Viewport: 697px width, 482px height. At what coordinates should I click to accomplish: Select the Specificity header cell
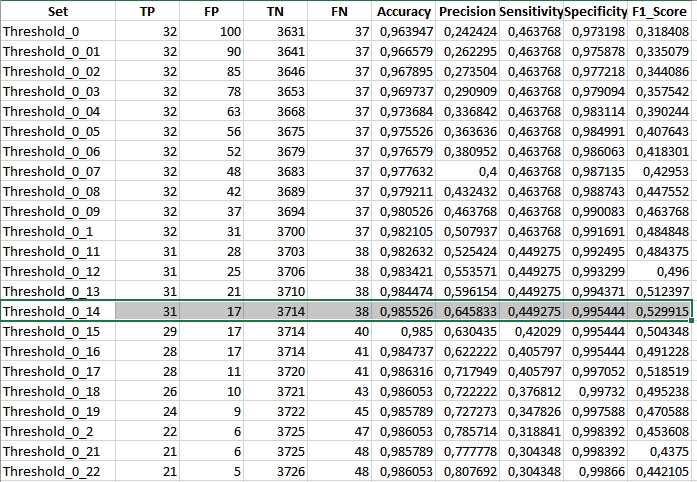[x=595, y=11]
